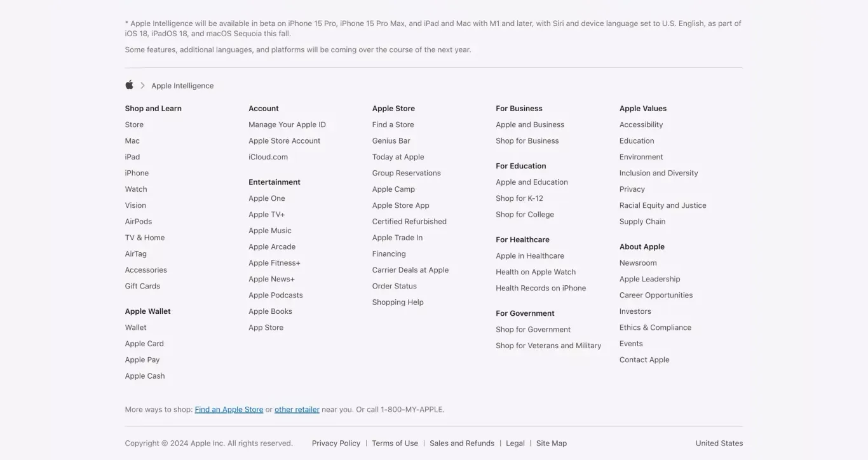
Task: Visit Apple Arcade link
Action: click(x=272, y=247)
